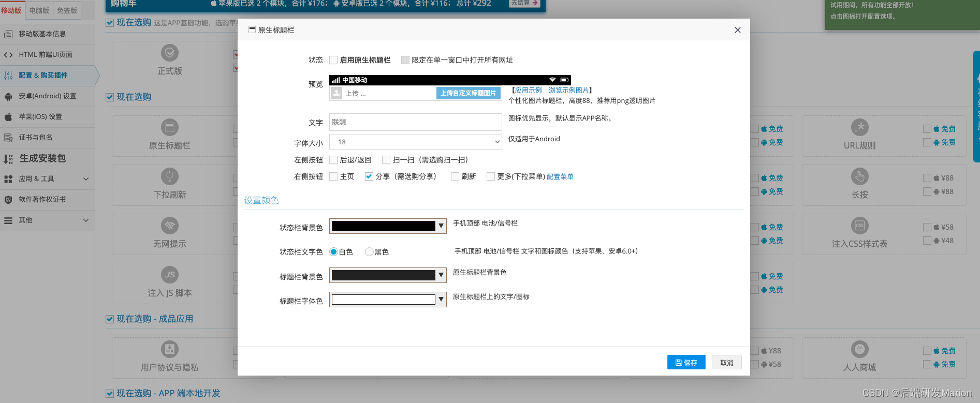Switch to the 移动版 tab
980x403 pixels.
(x=12, y=10)
